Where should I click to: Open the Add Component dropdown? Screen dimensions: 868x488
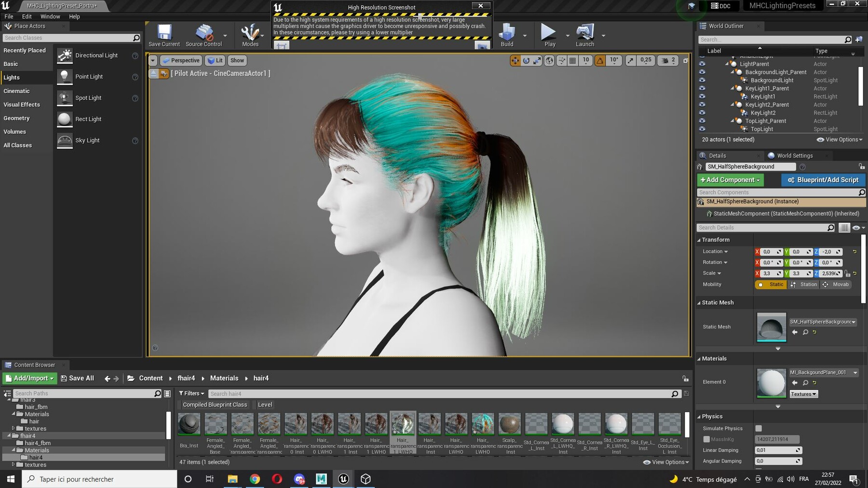click(x=730, y=180)
